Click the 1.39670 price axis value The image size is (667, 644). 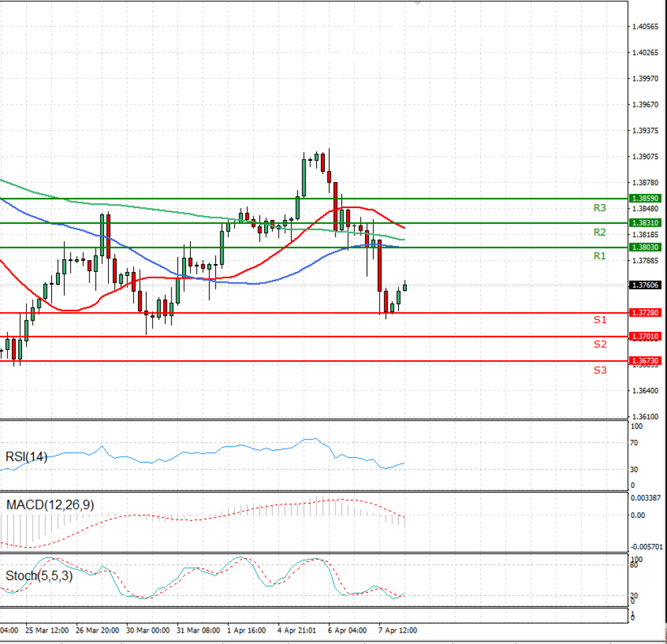tap(645, 104)
